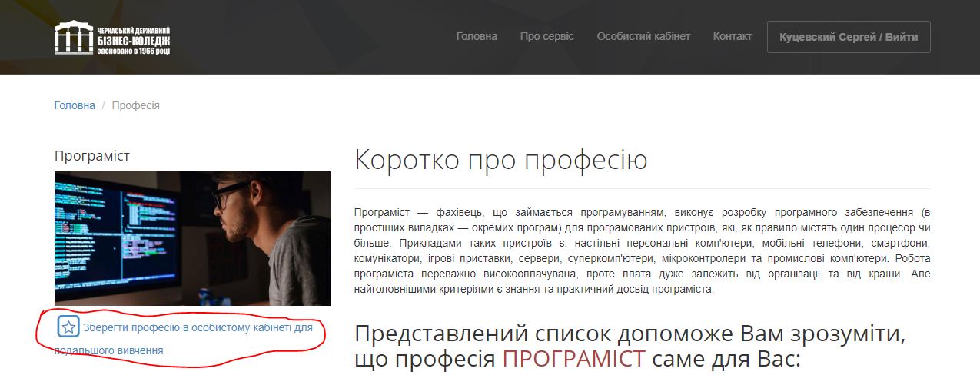Viewport: 980px width, 385px height.
Task: Click the red ПРОГРАМІСТ word in the heading
Action: point(573,358)
